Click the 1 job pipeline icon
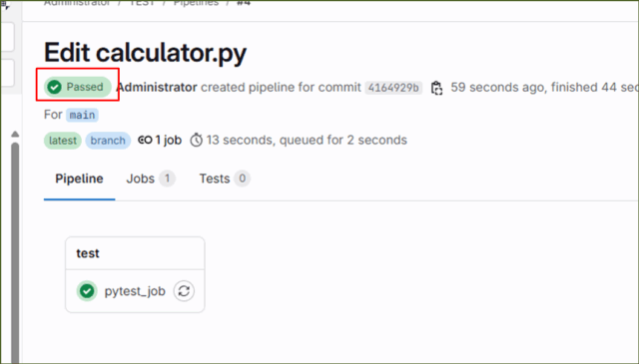This screenshot has width=639, height=364. click(145, 140)
